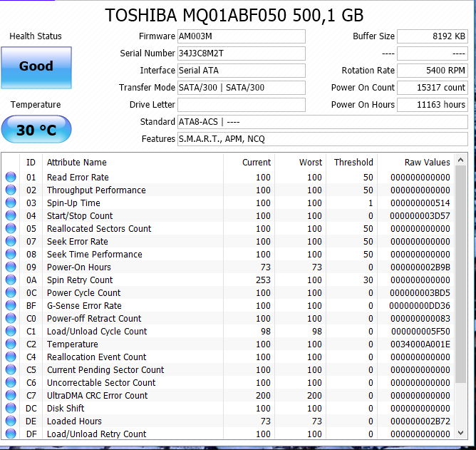Click the status orb for Power Cycle Count

click(x=11, y=292)
